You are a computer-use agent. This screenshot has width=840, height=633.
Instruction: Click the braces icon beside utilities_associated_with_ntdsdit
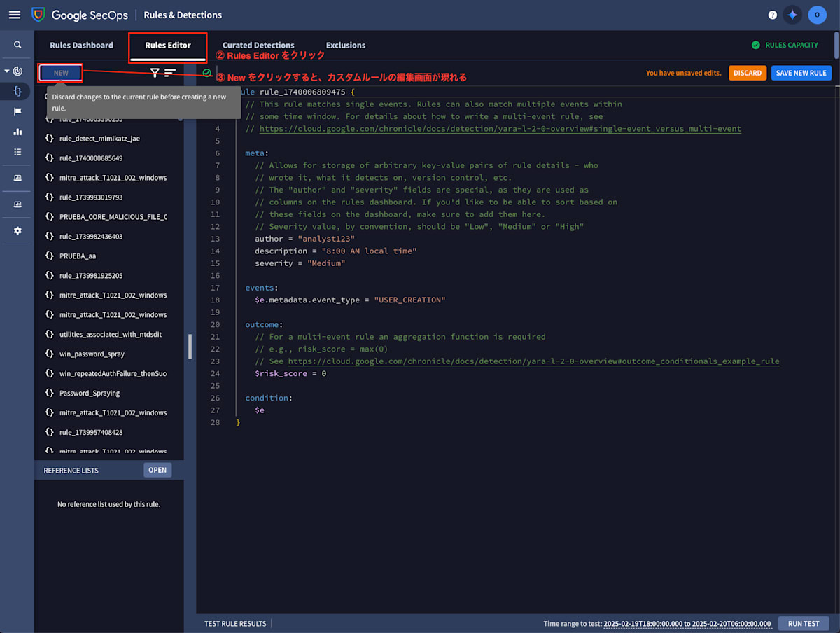[x=50, y=335]
